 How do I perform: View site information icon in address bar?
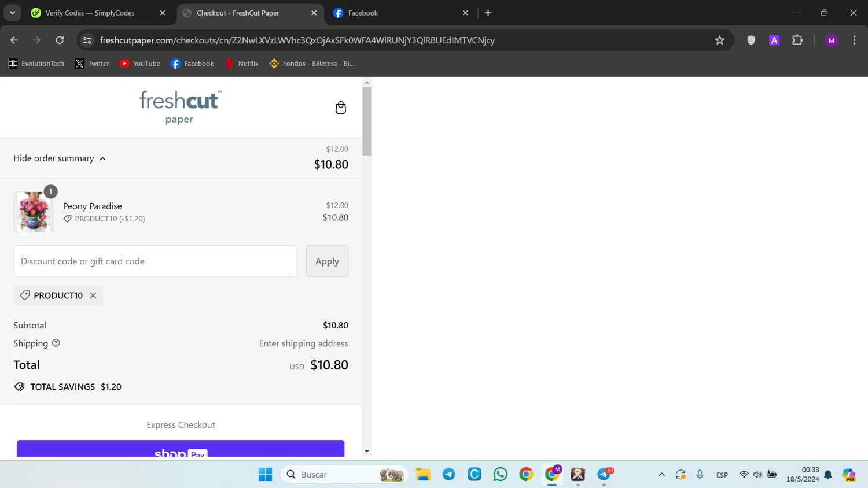coord(87,40)
